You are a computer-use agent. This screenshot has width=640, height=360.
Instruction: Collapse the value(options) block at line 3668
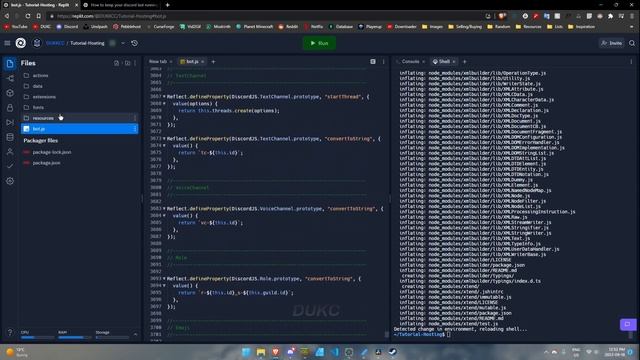click(164, 104)
